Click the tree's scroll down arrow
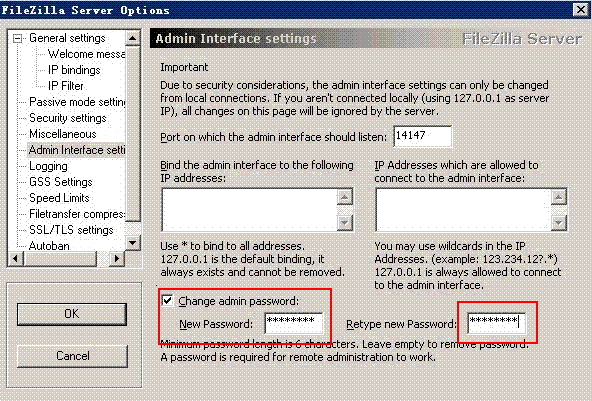Image resolution: width=592 pixels, height=401 pixels. click(x=133, y=242)
